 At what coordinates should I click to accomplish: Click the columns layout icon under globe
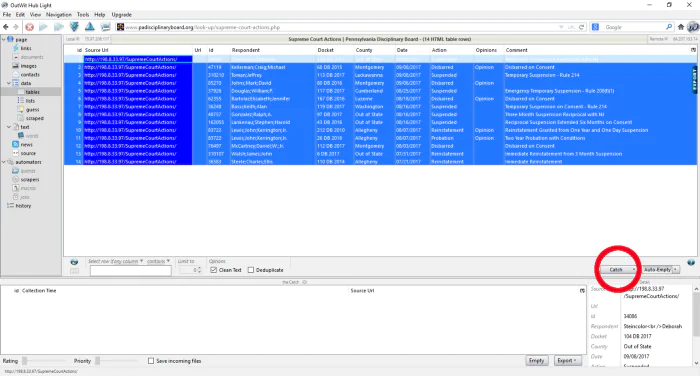click(x=74, y=271)
